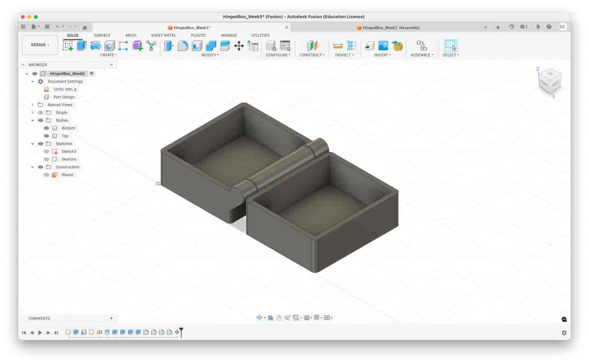Click the Offset Plane construct icon
Viewport: 589px width, 364px height.
coord(312,45)
